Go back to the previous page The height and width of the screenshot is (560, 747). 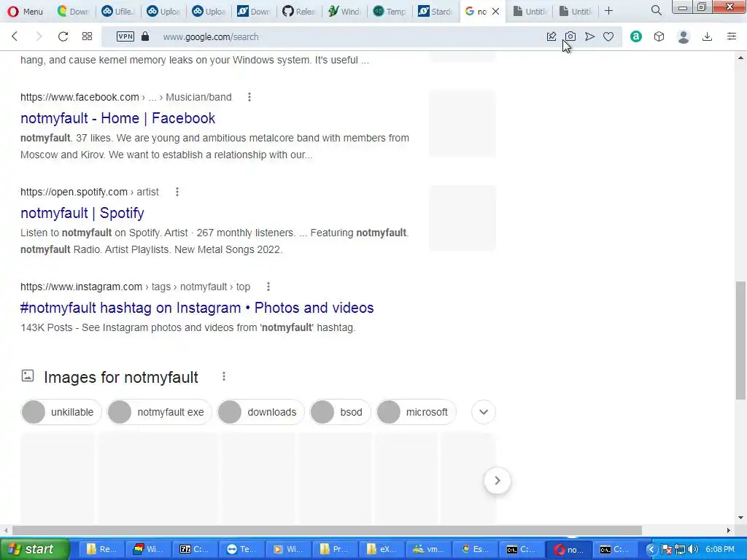click(x=15, y=36)
